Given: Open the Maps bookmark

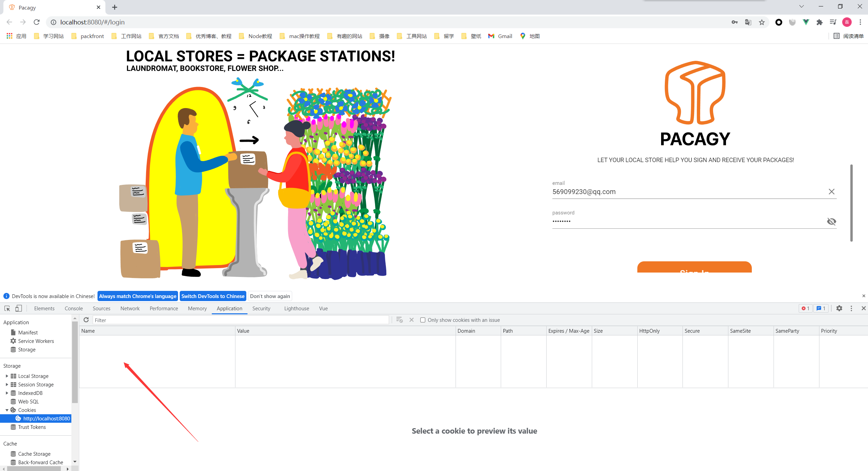Looking at the screenshot, I should click(530, 36).
